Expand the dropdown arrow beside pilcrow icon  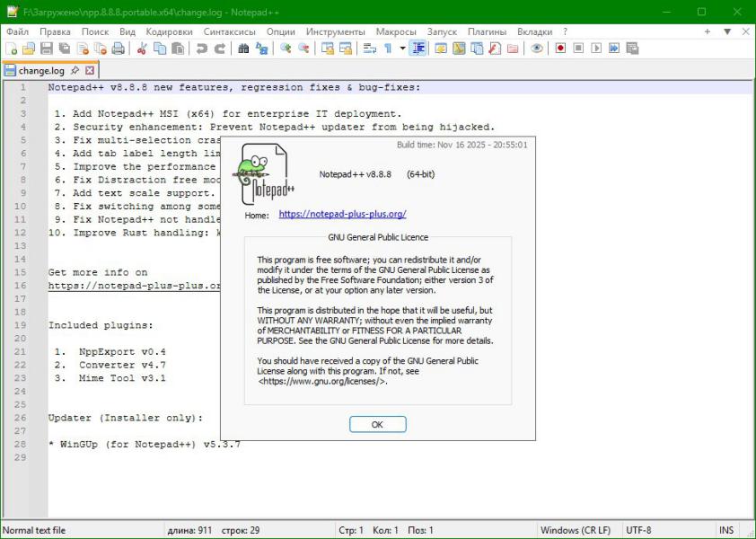tap(402, 49)
